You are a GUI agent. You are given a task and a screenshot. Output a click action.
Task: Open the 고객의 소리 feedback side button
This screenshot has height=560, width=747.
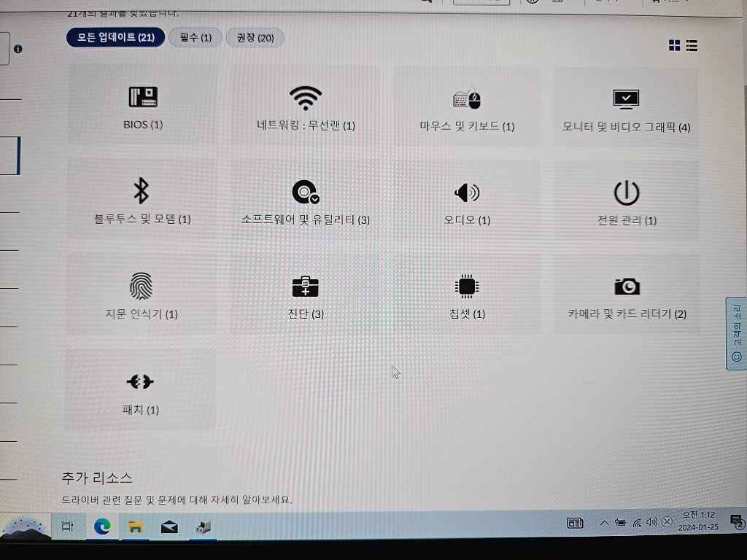(736, 333)
